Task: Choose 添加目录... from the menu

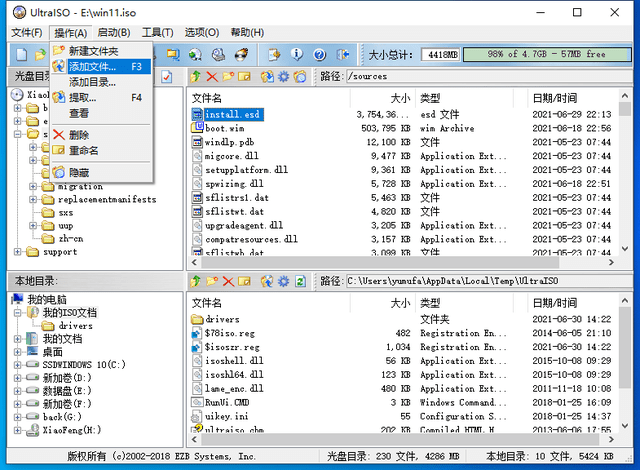Action: click(x=101, y=82)
